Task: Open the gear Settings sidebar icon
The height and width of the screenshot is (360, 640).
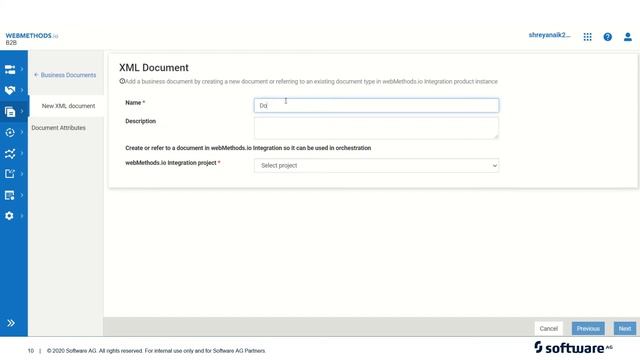Action: pyautogui.click(x=10, y=216)
